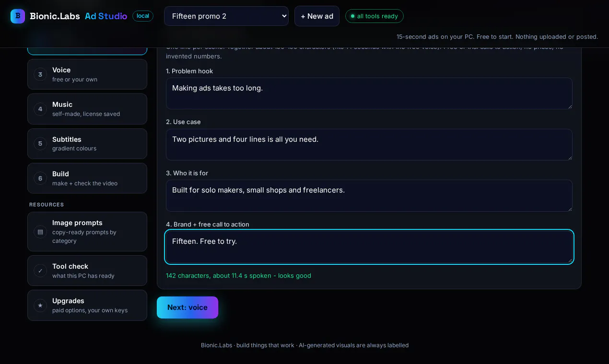Select the step 4 number badge for Music

tap(40, 109)
